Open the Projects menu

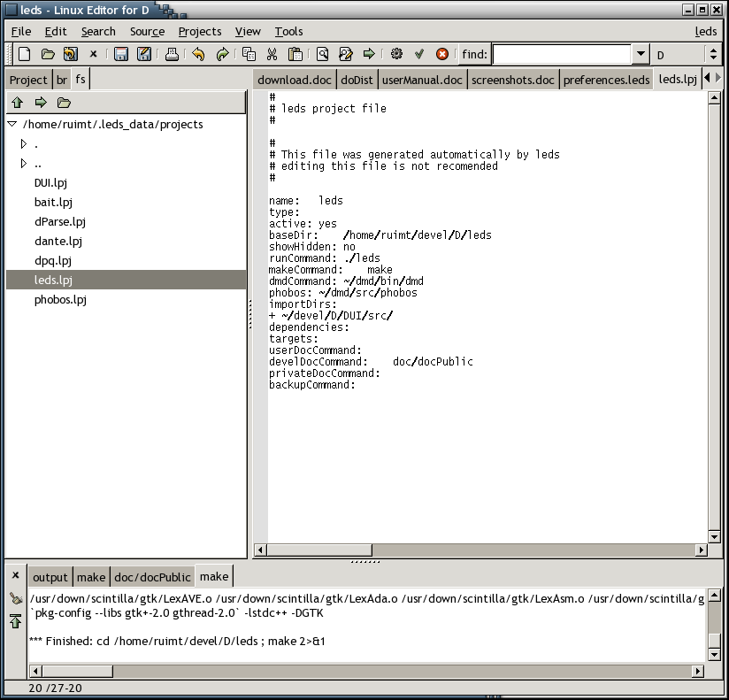(200, 31)
